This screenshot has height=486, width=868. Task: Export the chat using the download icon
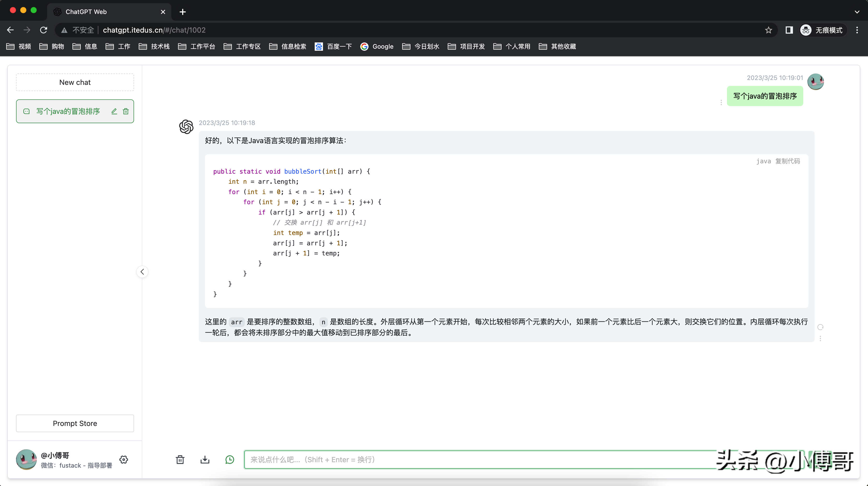(x=205, y=460)
